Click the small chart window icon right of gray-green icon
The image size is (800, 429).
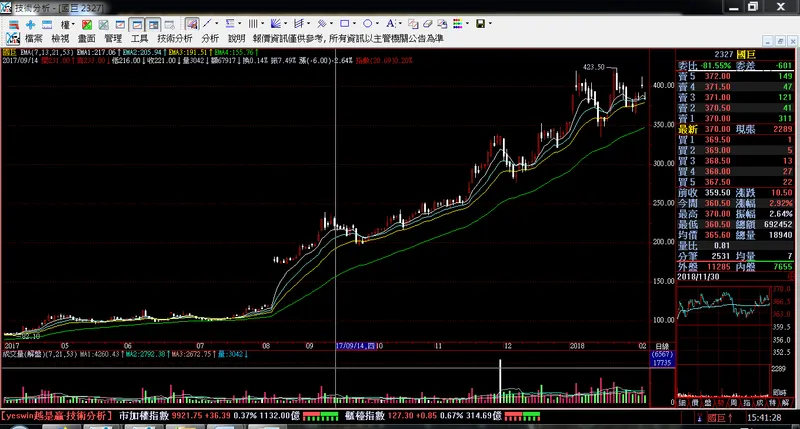point(120,24)
